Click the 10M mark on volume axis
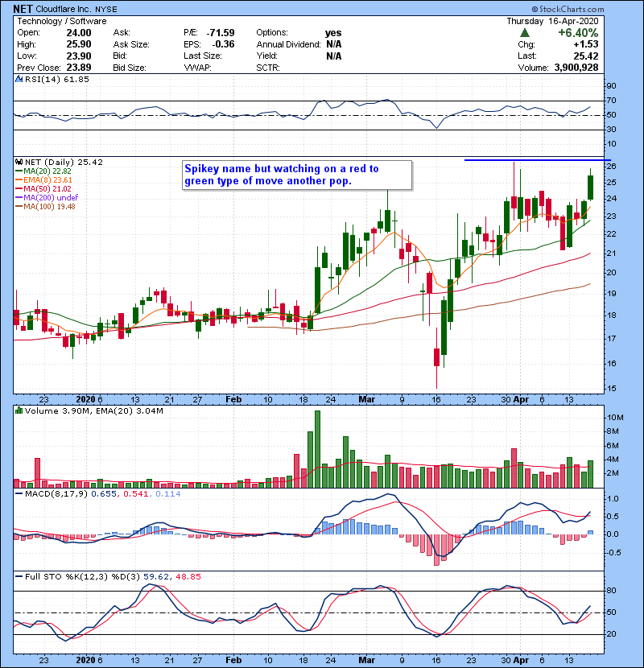This screenshot has width=644, height=668. [x=615, y=418]
